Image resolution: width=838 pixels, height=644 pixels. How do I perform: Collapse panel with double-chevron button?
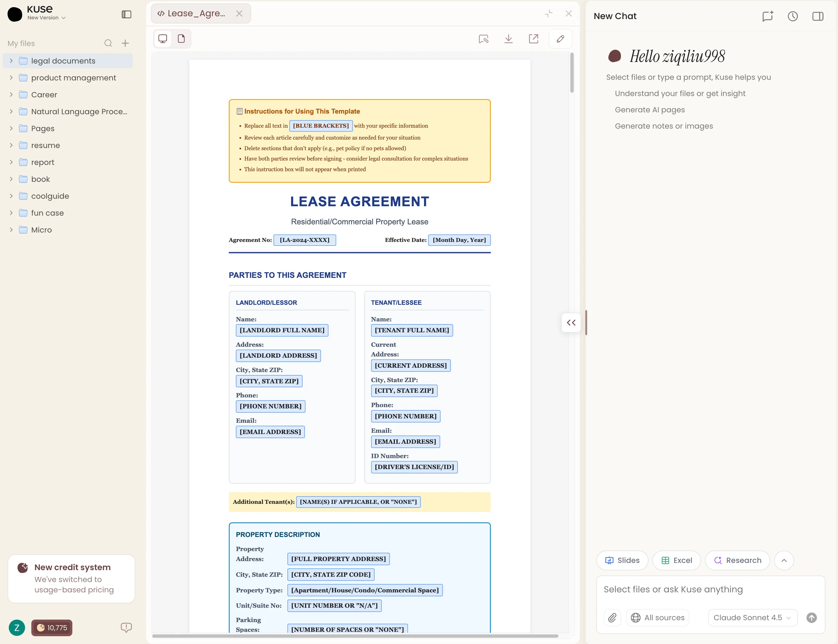click(571, 322)
